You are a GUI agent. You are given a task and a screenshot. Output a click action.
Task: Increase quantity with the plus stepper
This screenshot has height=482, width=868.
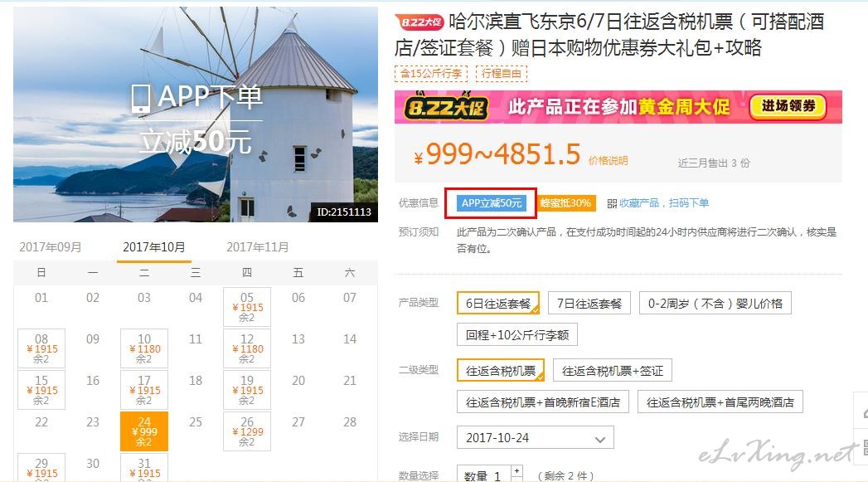516,471
